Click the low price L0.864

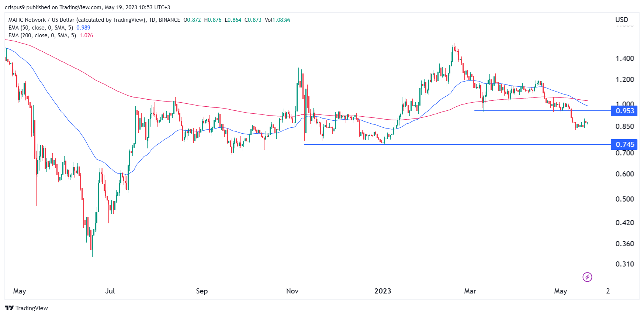tap(233, 20)
